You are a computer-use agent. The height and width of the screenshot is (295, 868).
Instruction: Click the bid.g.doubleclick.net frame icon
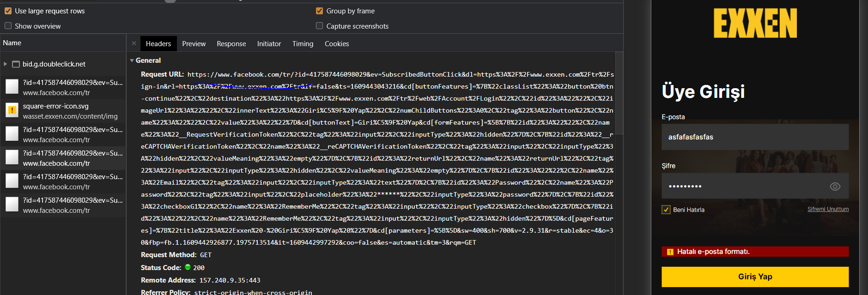pyautogui.click(x=16, y=64)
